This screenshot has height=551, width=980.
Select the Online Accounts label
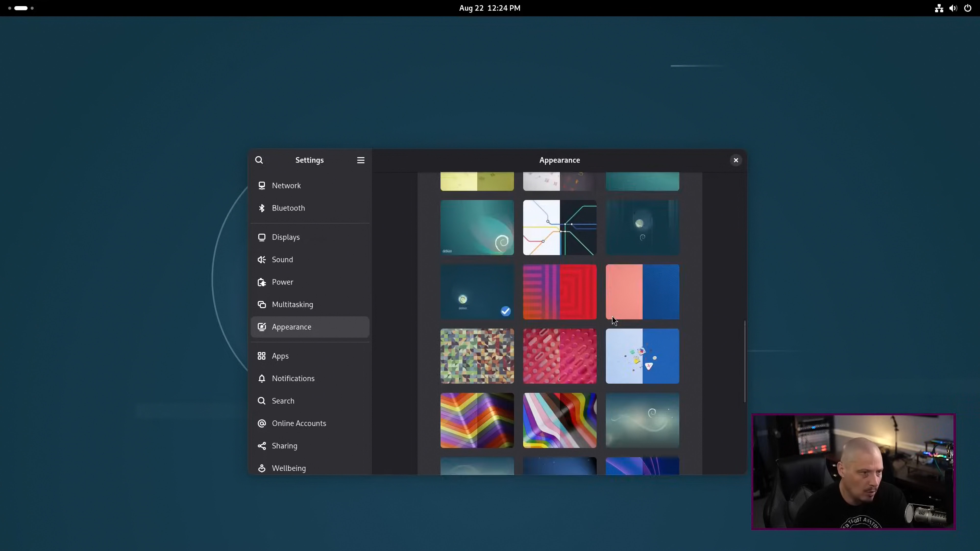pyautogui.click(x=299, y=423)
